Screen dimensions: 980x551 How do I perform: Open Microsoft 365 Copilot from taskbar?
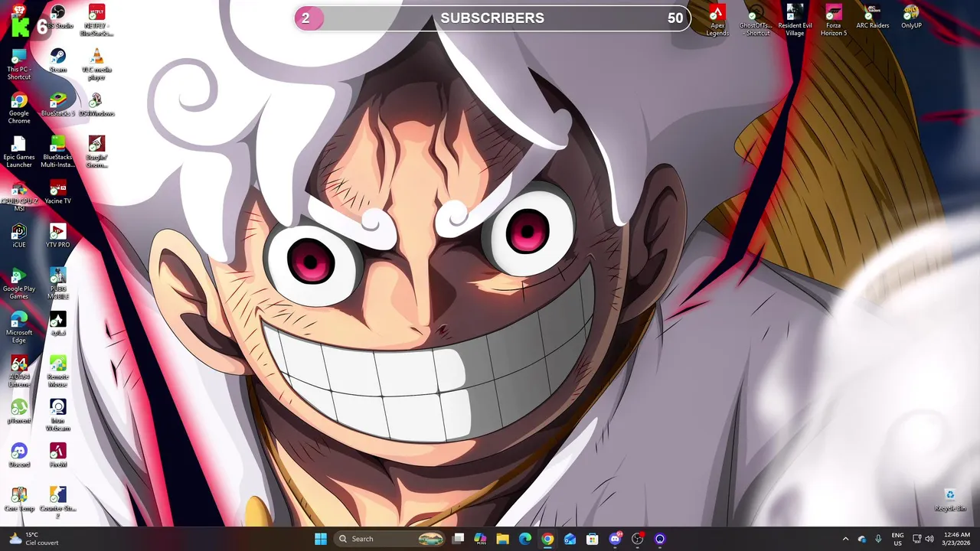click(x=480, y=539)
